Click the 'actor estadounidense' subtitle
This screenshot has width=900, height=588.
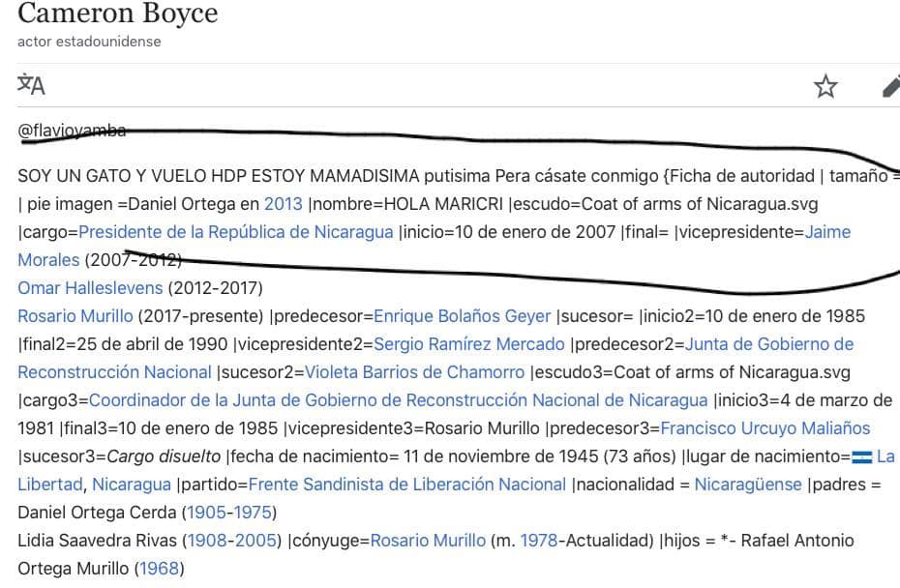pos(89,42)
